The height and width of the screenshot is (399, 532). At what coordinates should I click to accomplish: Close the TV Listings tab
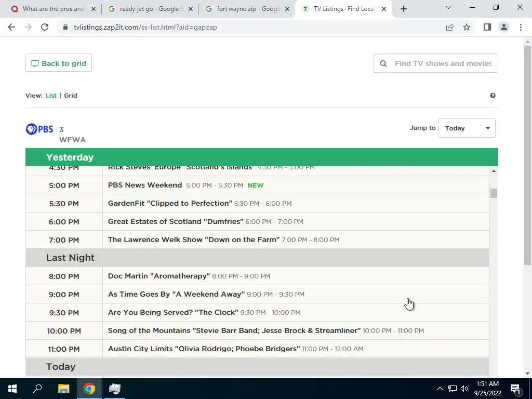(x=384, y=9)
